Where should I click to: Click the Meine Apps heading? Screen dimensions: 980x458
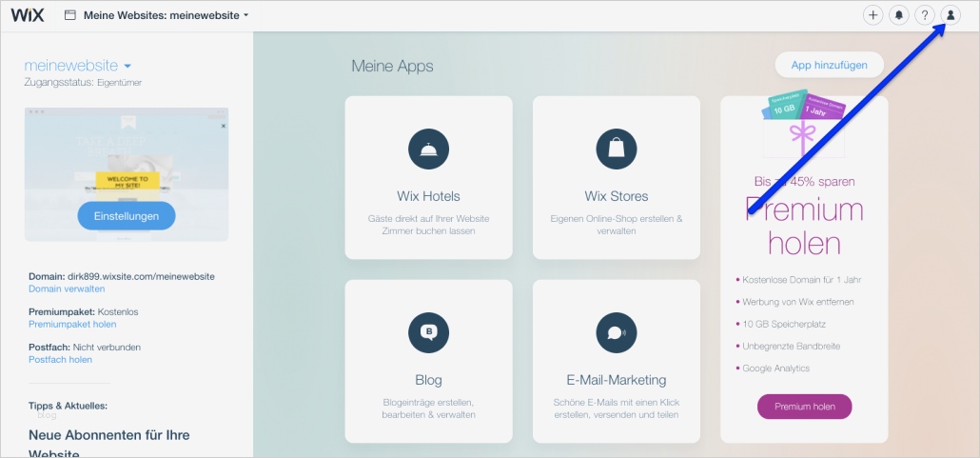392,66
